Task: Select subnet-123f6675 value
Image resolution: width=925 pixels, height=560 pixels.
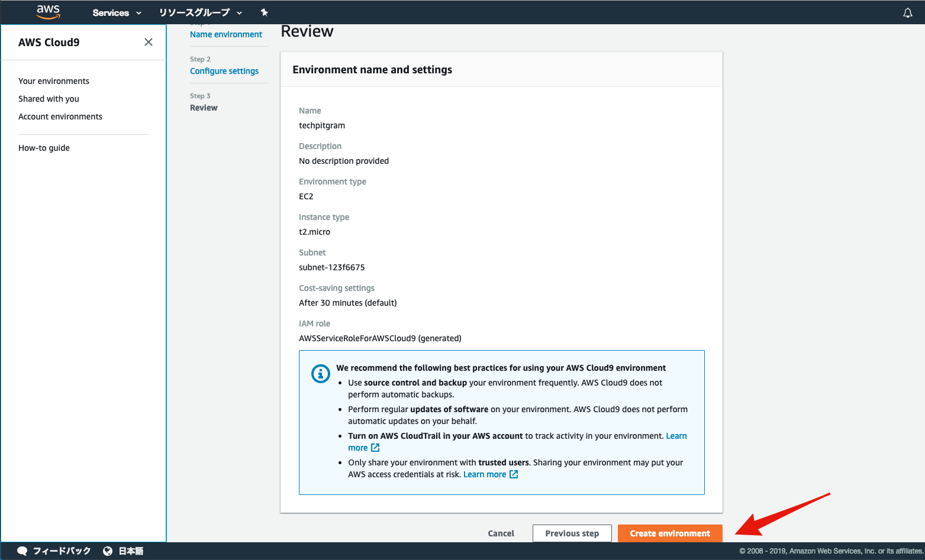Action: coord(331,267)
